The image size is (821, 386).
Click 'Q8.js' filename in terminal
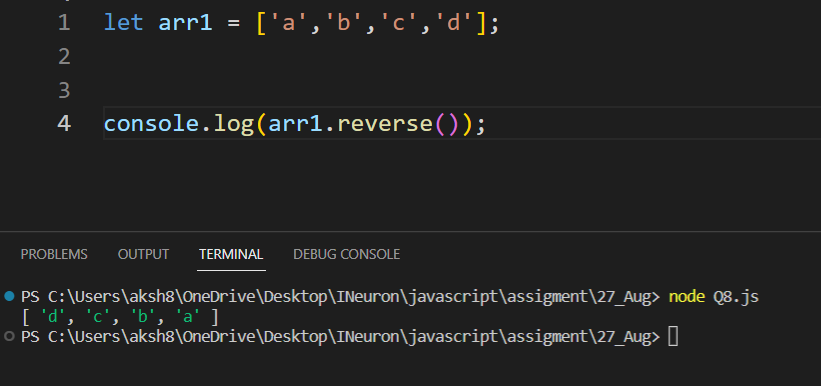tap(736, 297)
